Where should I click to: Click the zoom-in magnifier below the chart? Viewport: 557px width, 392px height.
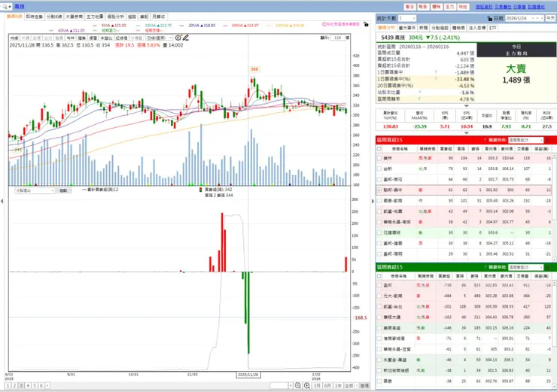307,386
